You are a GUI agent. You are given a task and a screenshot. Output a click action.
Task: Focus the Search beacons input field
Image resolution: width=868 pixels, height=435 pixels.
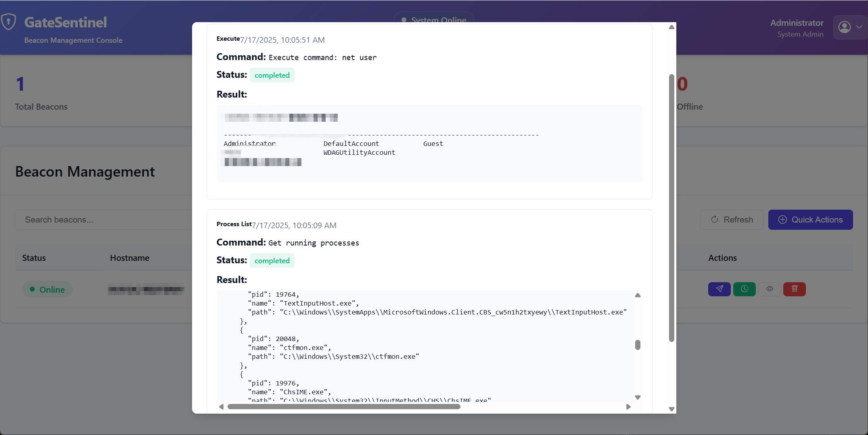pos(103,220)
